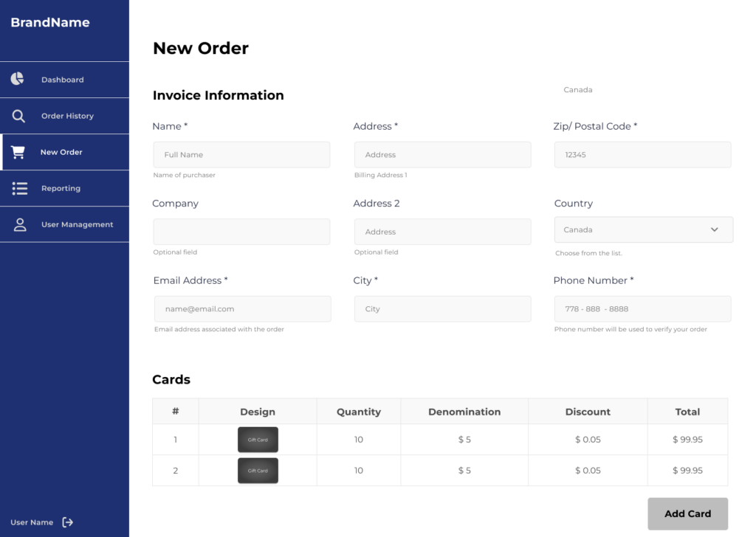Select the gift card thumbnail in row 1

point(258,440)
